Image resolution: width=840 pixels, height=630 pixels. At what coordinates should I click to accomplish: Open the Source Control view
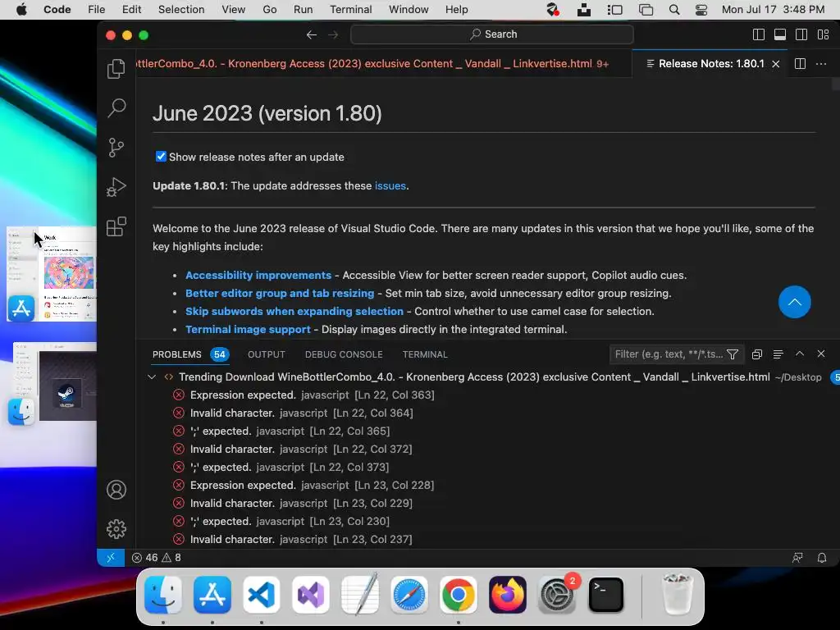click(116, 148)
